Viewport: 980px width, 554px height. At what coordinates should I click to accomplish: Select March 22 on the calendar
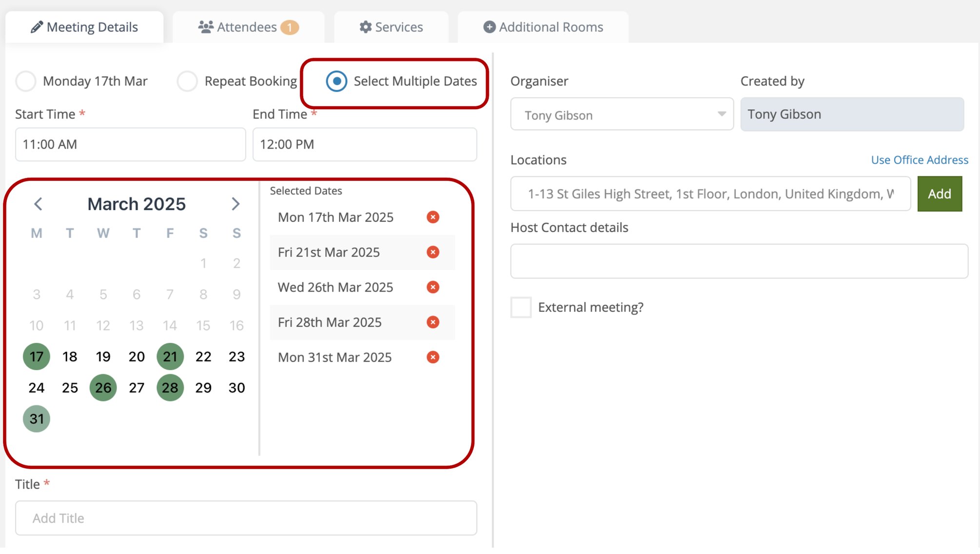click(x=203, y=356)
